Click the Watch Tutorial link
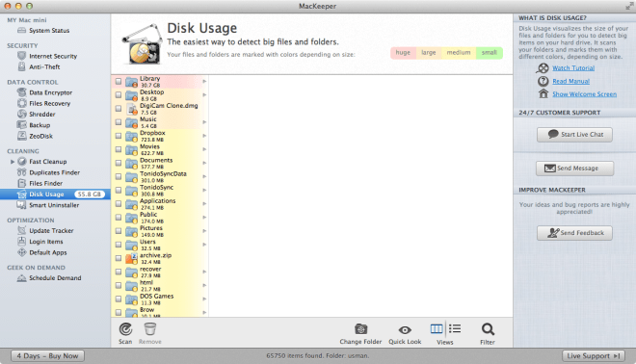 [x=573, y=68]
